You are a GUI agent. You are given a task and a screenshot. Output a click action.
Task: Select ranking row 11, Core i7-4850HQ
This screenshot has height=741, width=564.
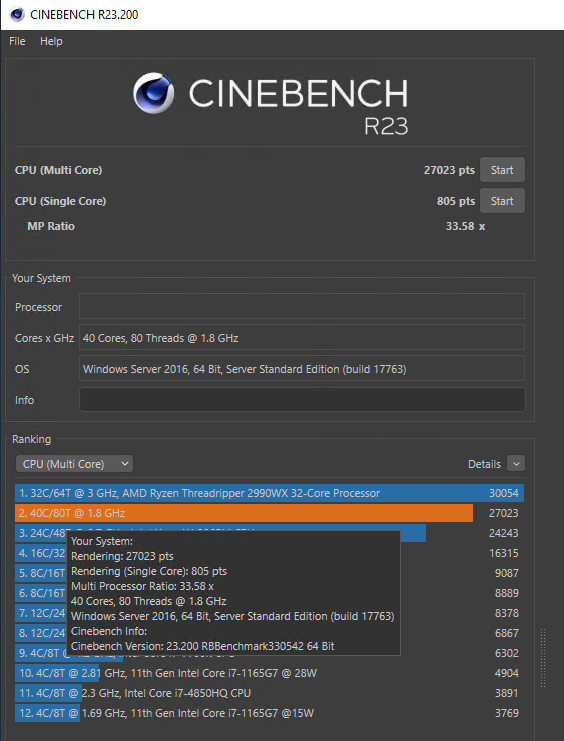click(269, 693)
